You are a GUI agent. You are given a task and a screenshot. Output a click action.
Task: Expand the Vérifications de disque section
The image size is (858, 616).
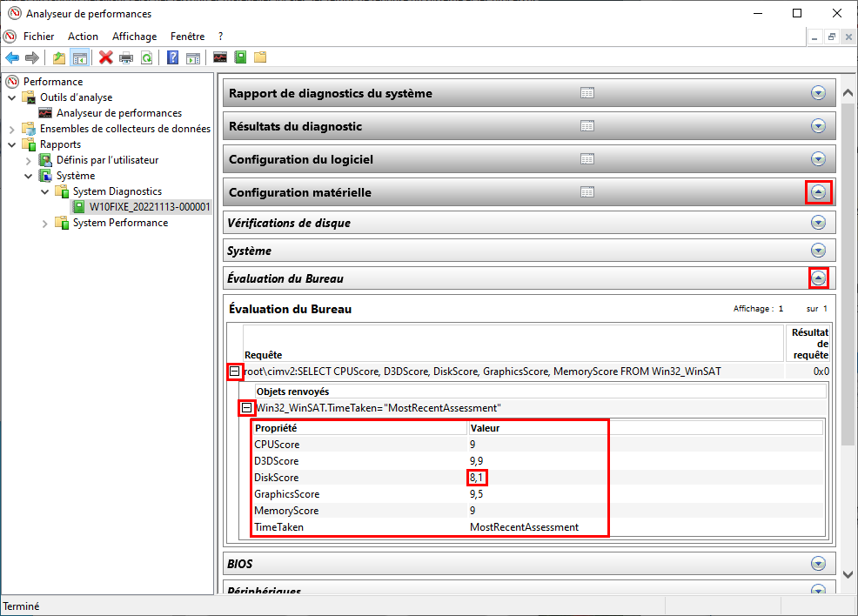click(x=818, y=223)
